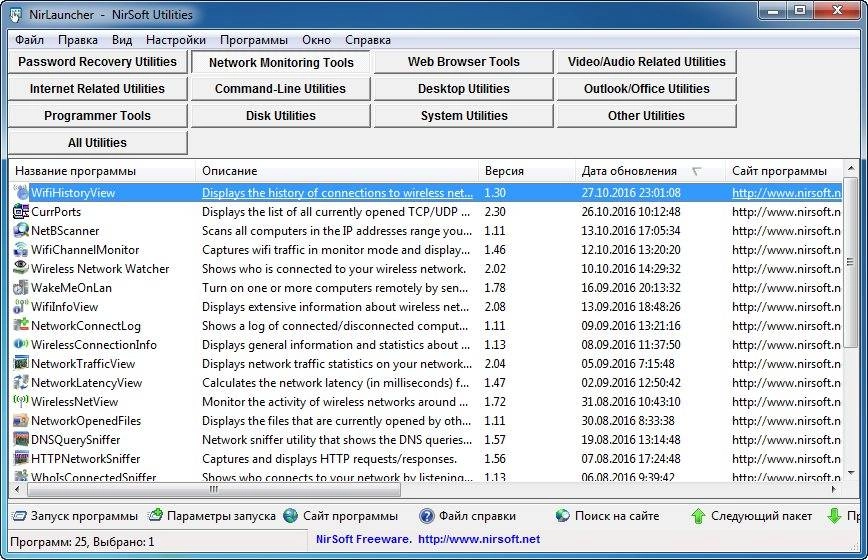868x560 pixels.
Task: Click the WifiInfoView program icon
Action: pos(21,307)
